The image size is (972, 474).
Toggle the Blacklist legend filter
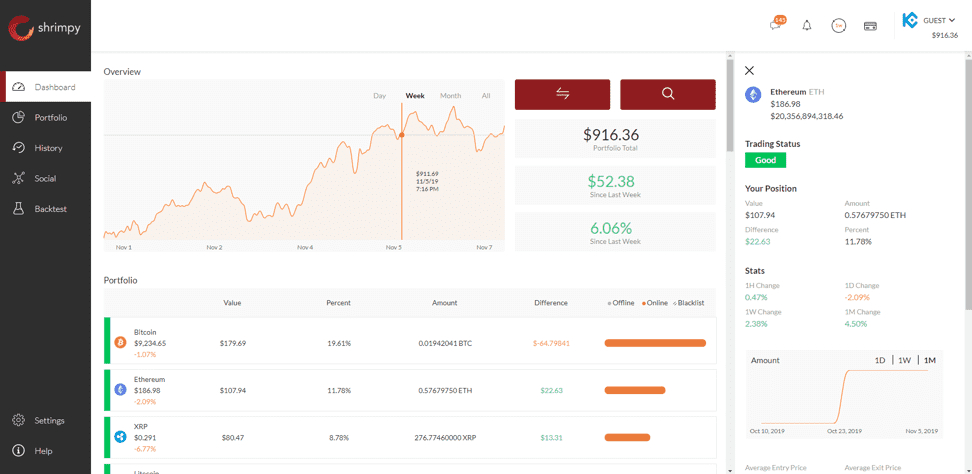pos(689,303)
